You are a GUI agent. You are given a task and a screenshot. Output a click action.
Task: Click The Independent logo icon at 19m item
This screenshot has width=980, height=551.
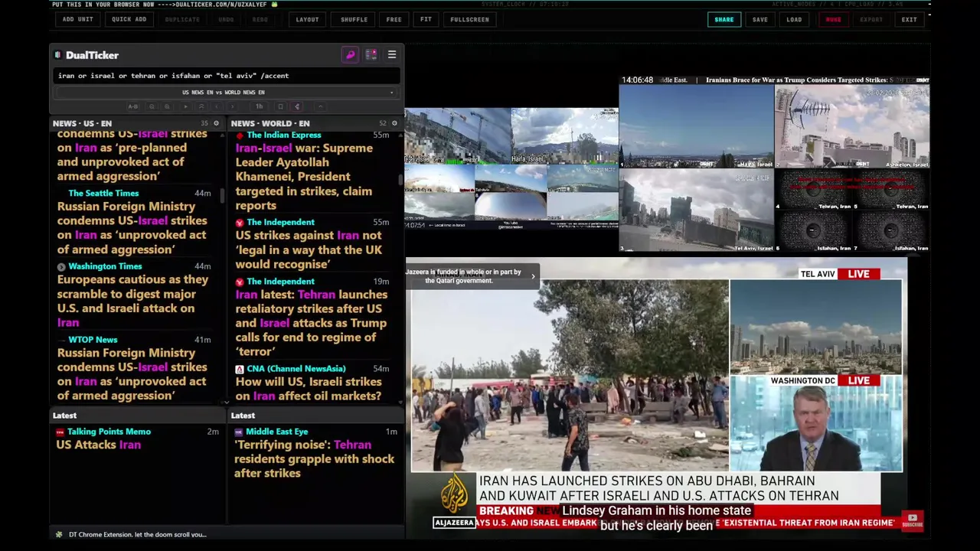click(240, 282)
